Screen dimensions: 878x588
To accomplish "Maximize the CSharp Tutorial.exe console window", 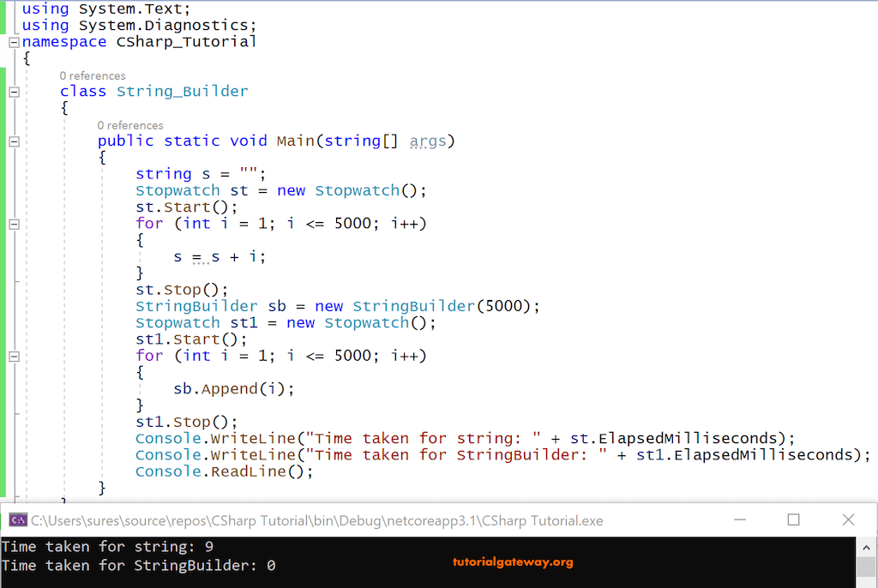I will click(793, 519).
